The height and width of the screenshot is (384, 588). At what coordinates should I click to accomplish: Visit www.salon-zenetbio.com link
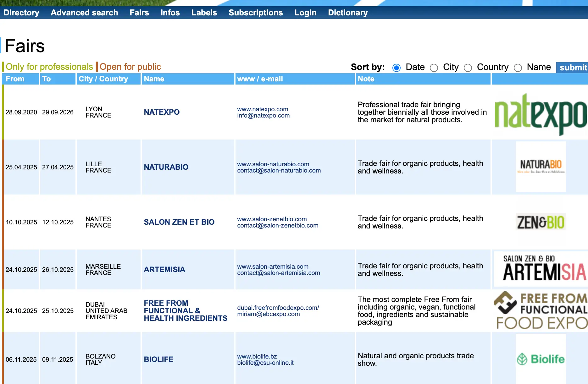[x=272, y=219]
